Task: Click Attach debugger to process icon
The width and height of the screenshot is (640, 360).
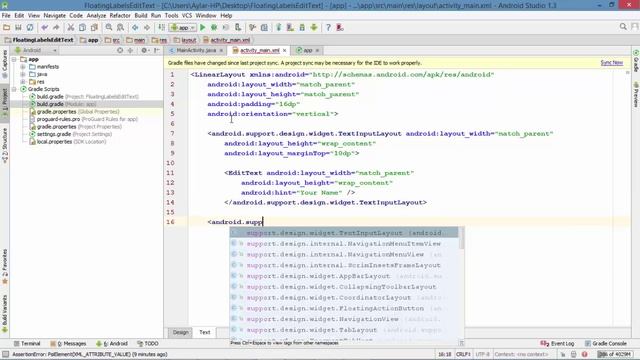Action: tap(238, 27)
